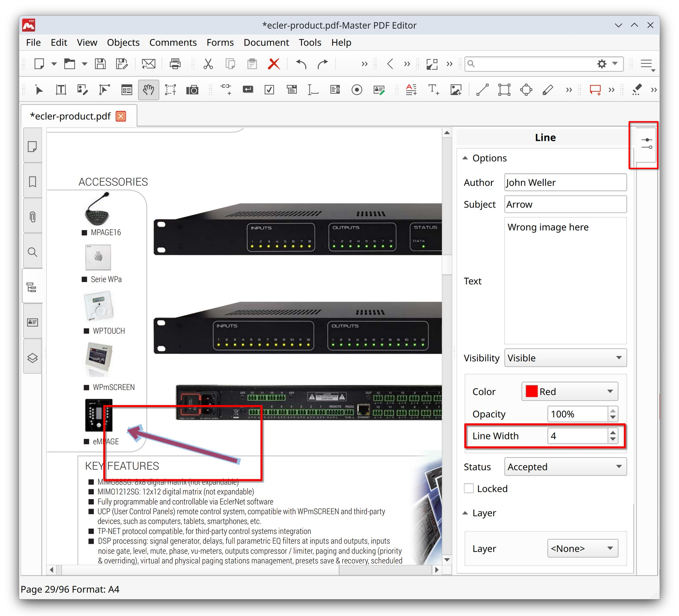Open the Visibility dropdown
The width and height of the screenshot is (679, 616).
565,358
